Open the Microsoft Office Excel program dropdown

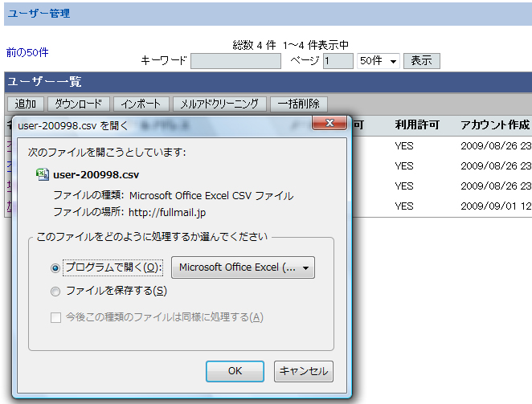tap(243, 267)
